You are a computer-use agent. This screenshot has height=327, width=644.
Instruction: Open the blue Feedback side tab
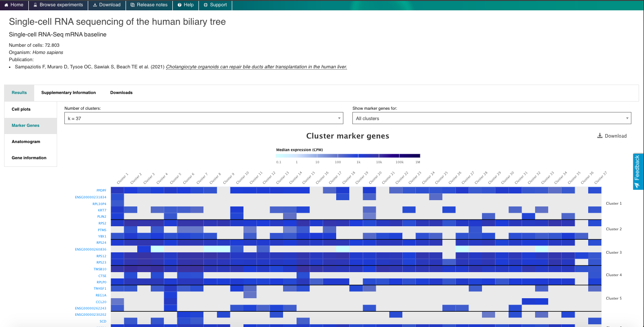click(x=637, y=171)
